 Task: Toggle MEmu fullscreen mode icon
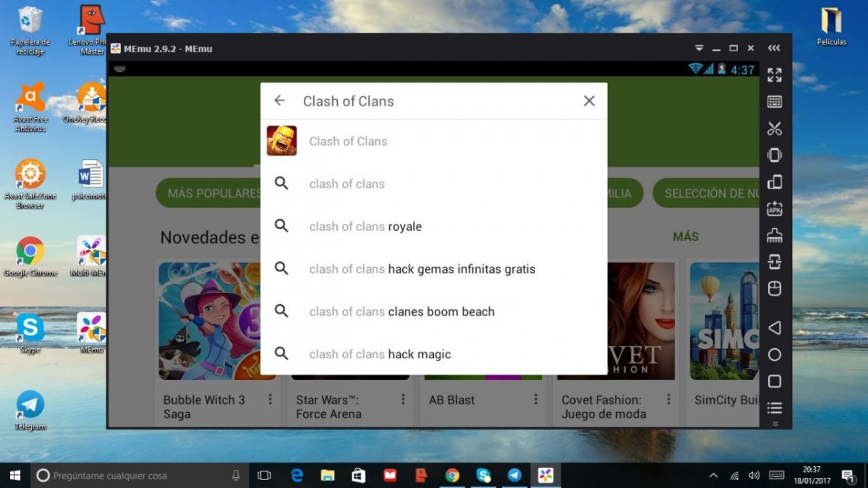point(775,75)
